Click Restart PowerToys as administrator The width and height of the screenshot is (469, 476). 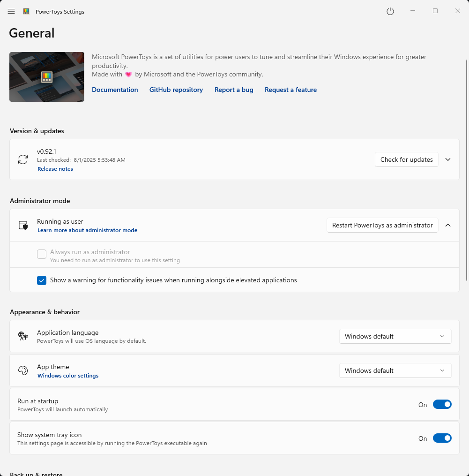click(382, 225)
